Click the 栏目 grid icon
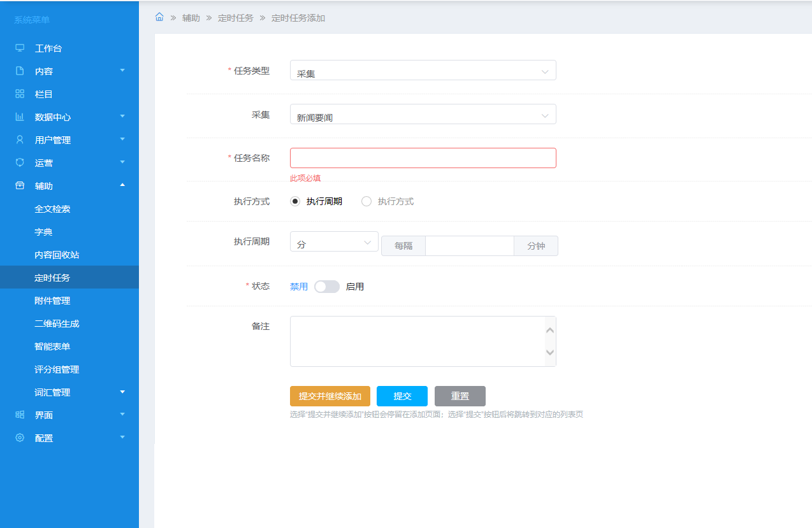The width and height of the screenshot is (812, 528). (20, 94)
